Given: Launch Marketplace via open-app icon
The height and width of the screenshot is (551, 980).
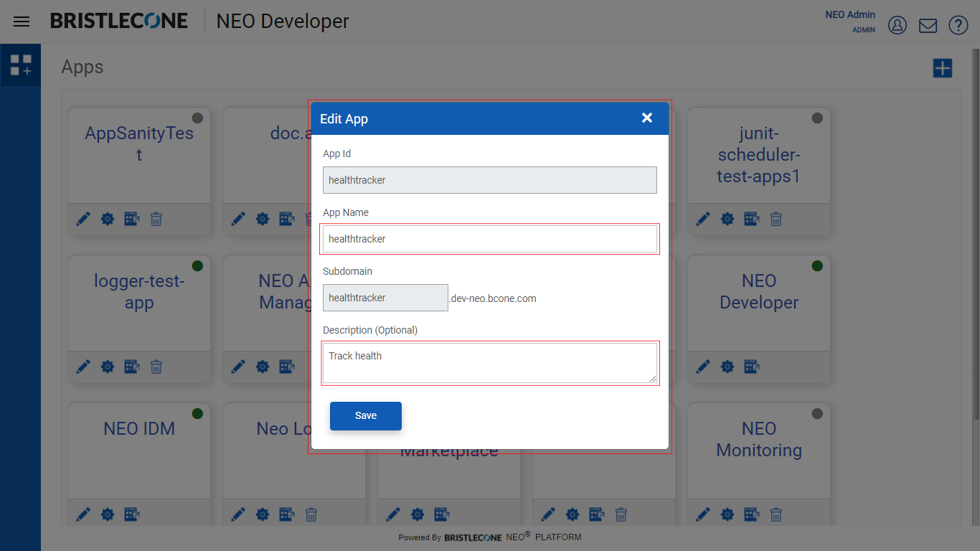Looking at the screenshot, I should [x=442, y=514].
